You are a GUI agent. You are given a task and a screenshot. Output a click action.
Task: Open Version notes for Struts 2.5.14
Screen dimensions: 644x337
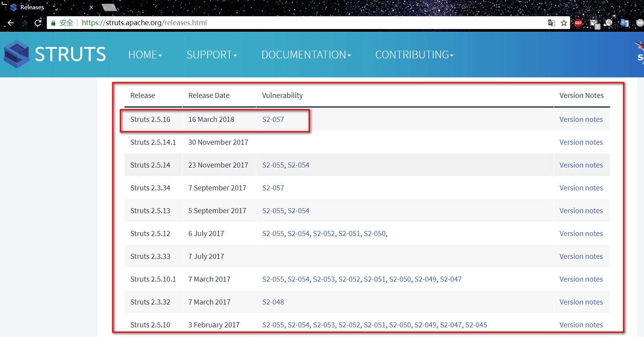click(x=581, y=165)
